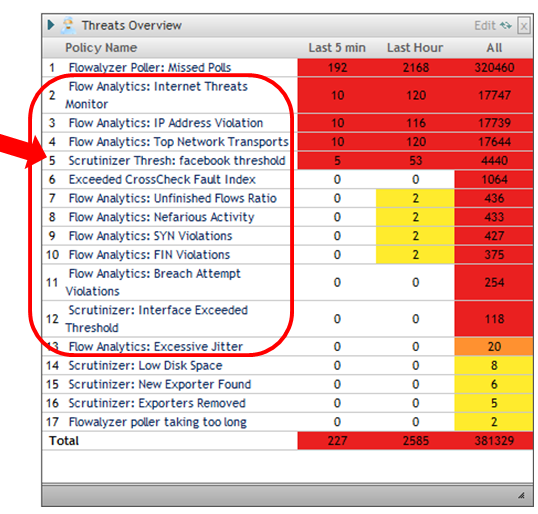The height and width of the screenshot is (514, 538).
Task: Click the refresh arrows icon beside Edit
Action: [506, 25]
